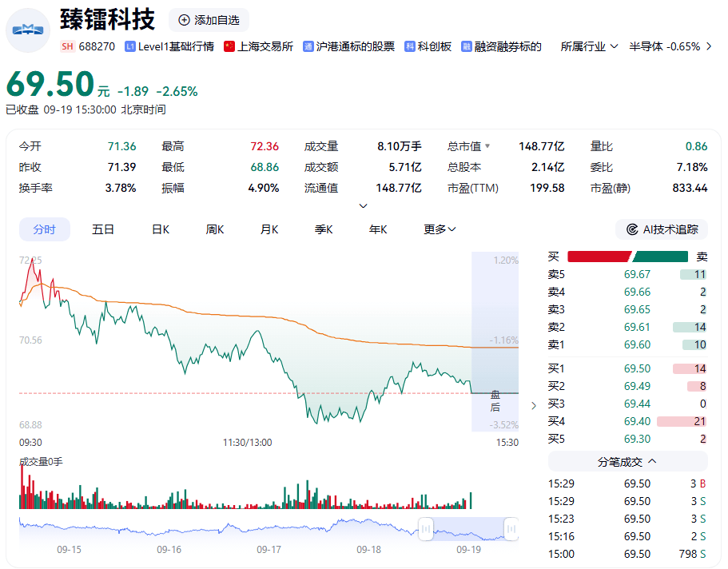Open AI技术追踪

click(x=662, y=229)
